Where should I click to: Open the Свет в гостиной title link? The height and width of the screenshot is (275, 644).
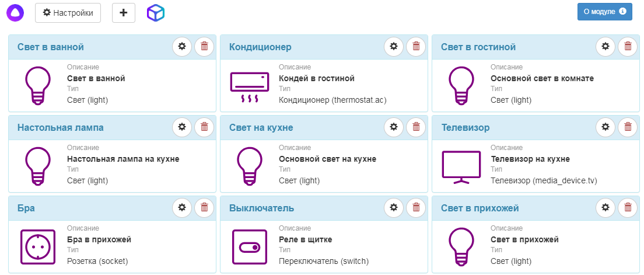(478, 47)
